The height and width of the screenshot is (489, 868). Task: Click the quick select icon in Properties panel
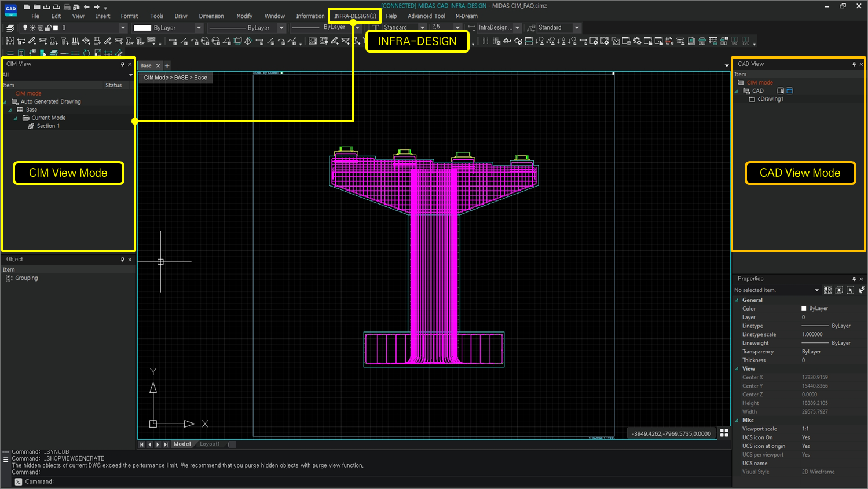828,290
